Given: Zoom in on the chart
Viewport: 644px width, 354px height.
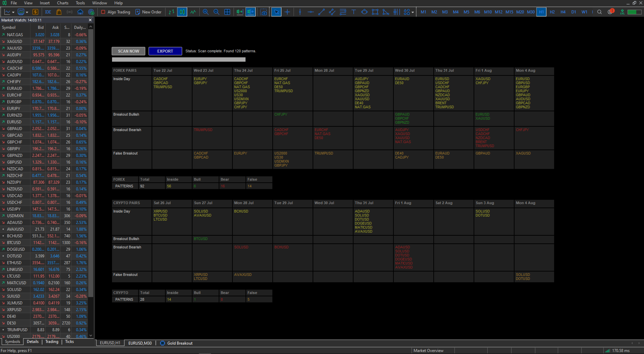Looking at the screenshot, I should click(x=206, y=12).
